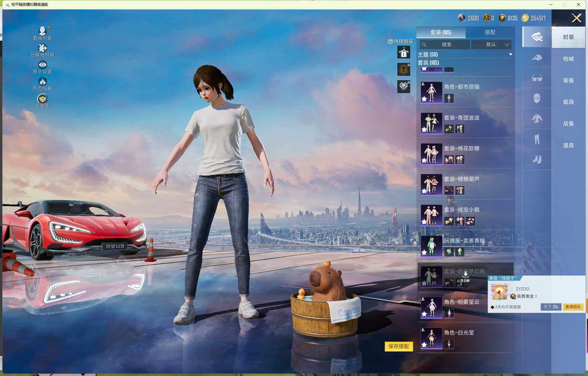Click the 保存搭配 button
The width and height of the screenshot is (588, 376).
click(398, 346)
